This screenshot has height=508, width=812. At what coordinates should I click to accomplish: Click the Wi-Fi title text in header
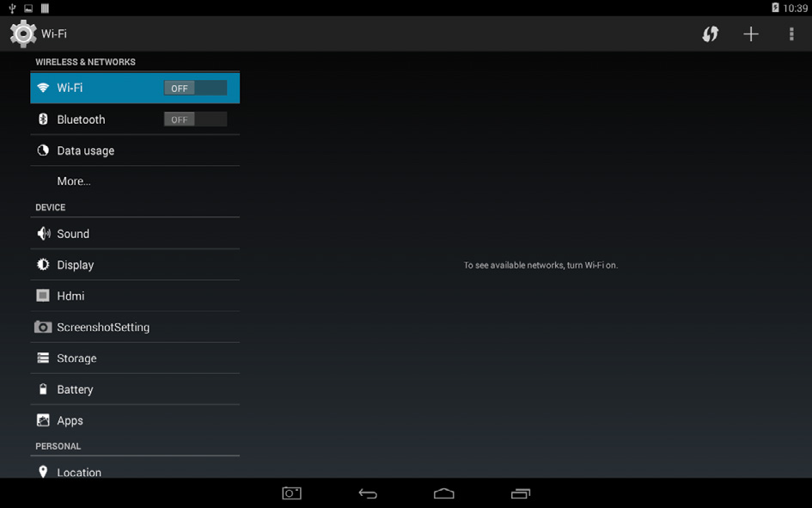pos(54,34)
